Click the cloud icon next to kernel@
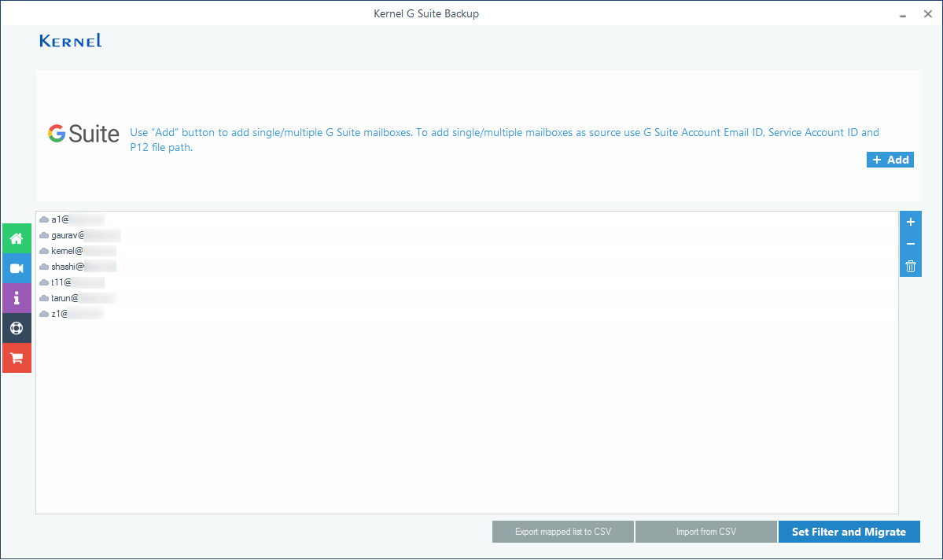 point(44,251)
